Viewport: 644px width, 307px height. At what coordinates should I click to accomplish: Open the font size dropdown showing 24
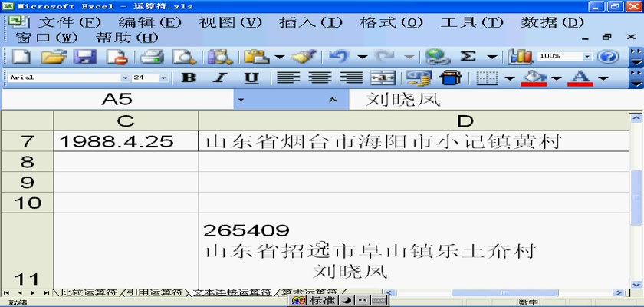point(163,78)
